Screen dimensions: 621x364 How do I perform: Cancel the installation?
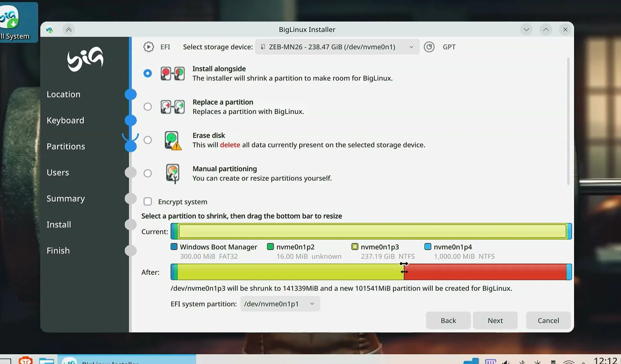tap(548, 321)
